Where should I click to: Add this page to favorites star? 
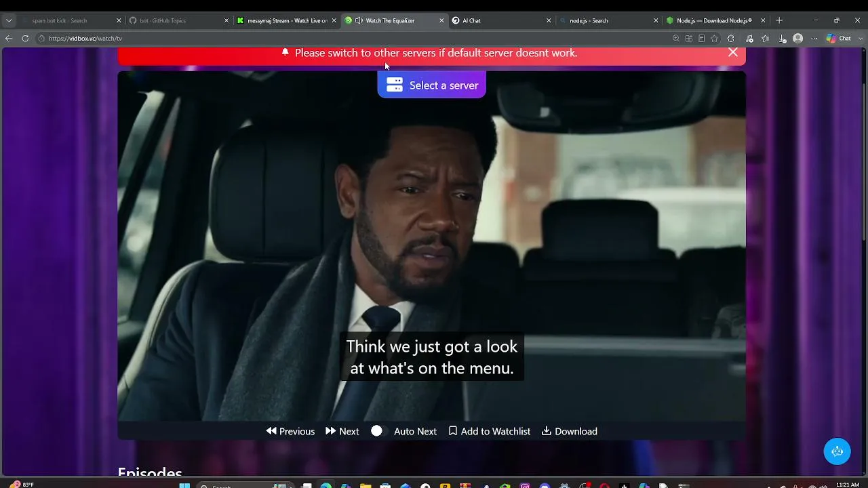(x=714, y=39)
